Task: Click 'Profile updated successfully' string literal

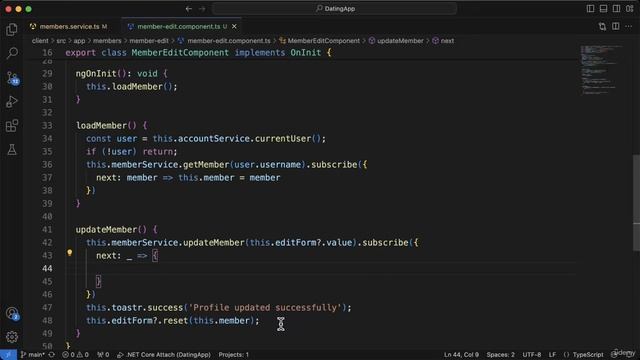Action: [x=264, y=307]
